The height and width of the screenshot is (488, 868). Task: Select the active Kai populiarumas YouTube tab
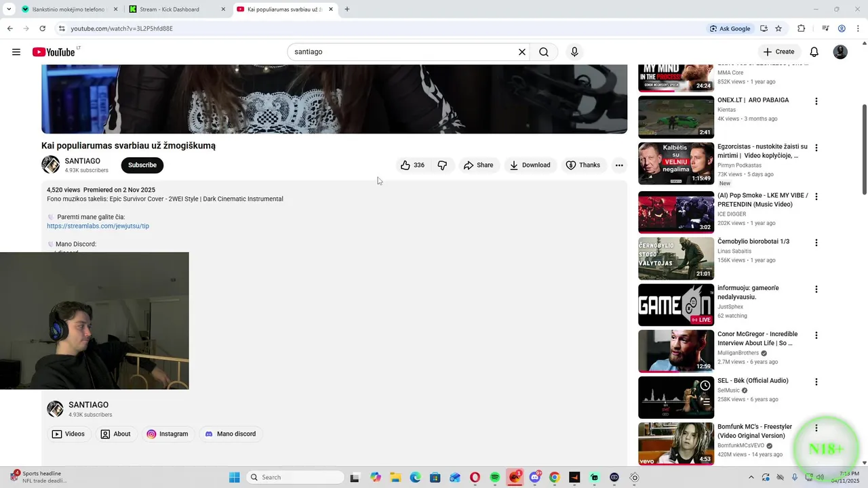click(284, 9)
